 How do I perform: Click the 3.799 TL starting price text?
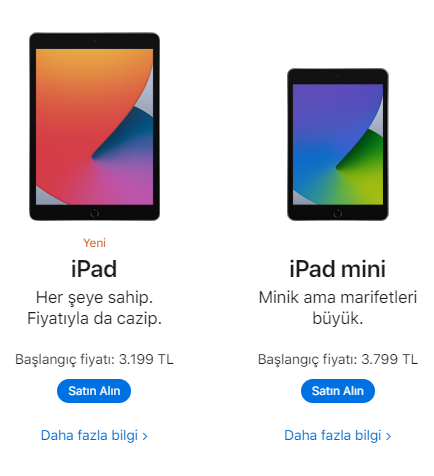coord(389,359)
